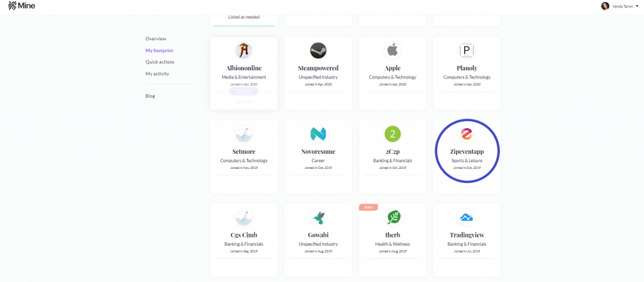Click Banking & Financials under 2C2p
Viewport: 644px width, 282px height.
tap(392, 161)
